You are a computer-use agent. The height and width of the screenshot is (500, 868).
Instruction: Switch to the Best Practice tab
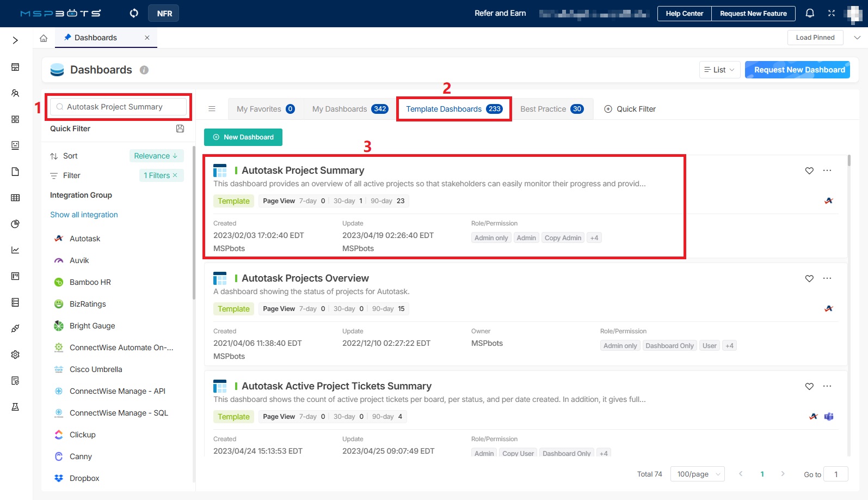click(x=551, y=109)
